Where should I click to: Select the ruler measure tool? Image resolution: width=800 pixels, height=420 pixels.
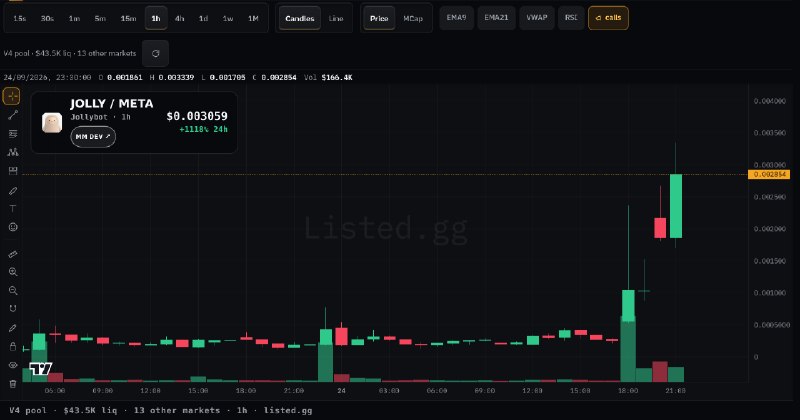click(x=13, y=254)
